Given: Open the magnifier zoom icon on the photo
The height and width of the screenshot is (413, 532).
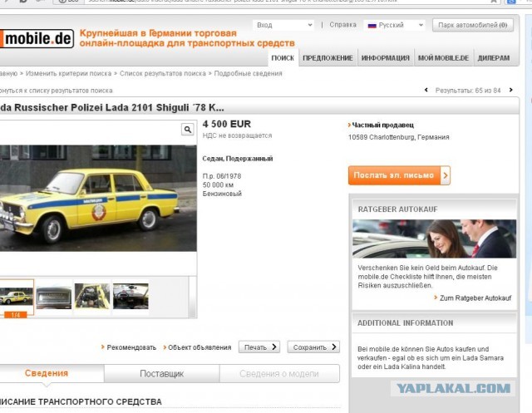Looking at the screenshot, I should pyautogui.click(x=188, y=130).
